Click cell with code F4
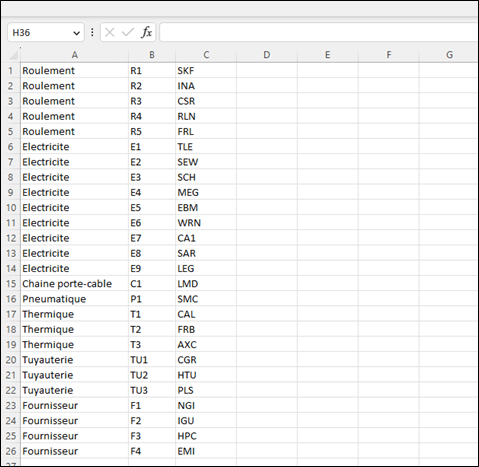The image size is (479, 467). coord(152,451)
